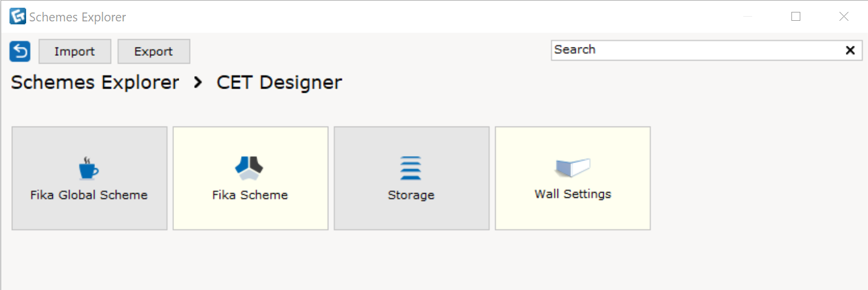Go to Schemes Explorer breadcrumb root
Screen dimensions: 868x290
95,83
